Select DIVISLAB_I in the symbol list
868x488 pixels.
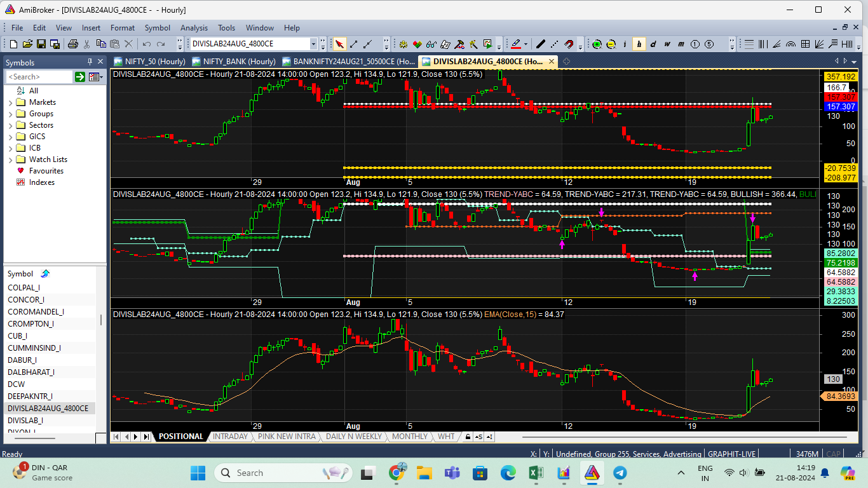point(25,420)
